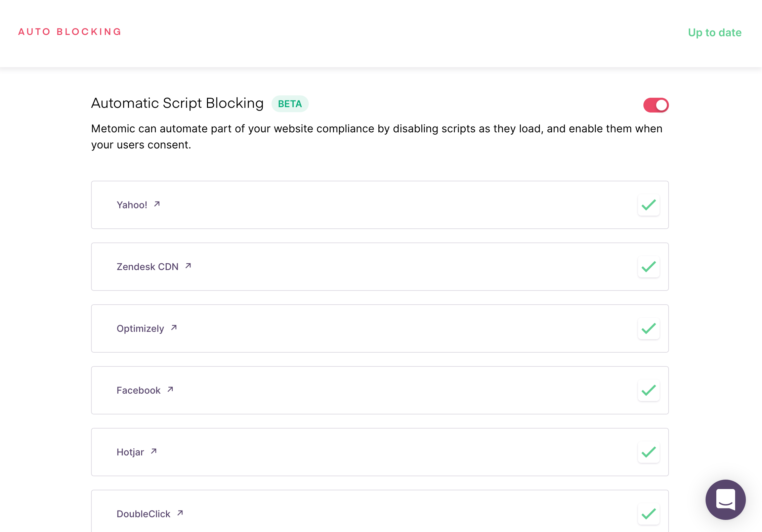Click the Automatic Script Blocking heading
The image size is (762, 532).
pyautogui.click(x=177, y=103)
